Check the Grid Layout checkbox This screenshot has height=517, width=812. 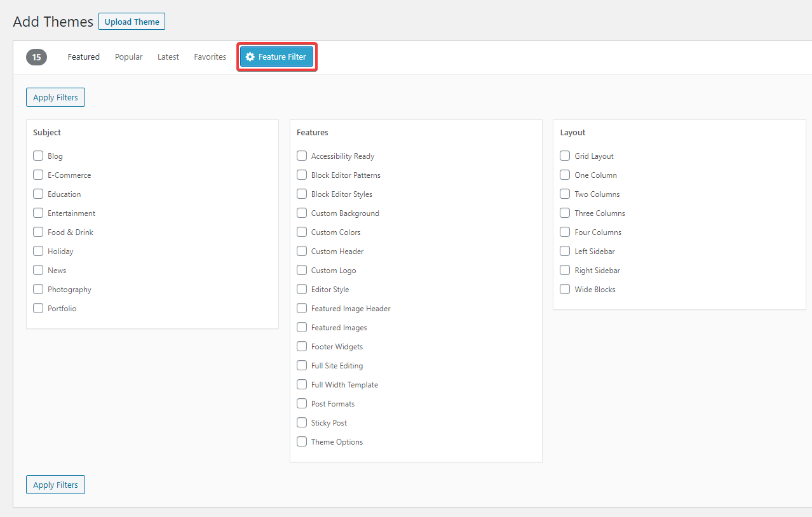point(565,156)
